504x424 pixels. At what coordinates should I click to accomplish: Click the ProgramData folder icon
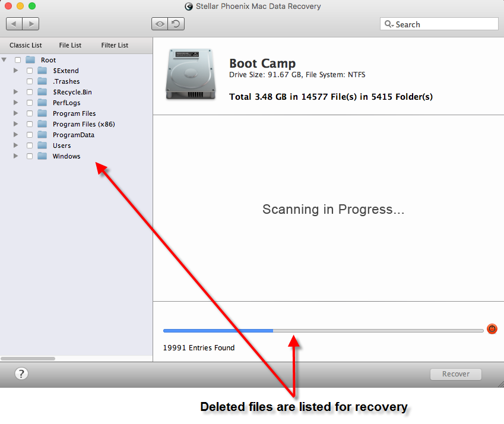42,135
